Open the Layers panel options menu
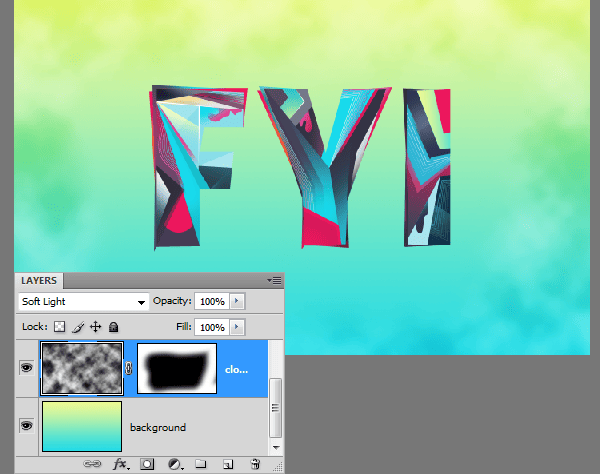The image size is (600, 474). 274,281
